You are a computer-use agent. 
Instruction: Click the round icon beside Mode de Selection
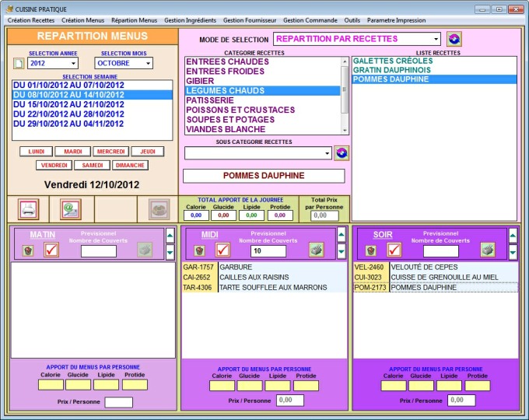(x=454, y=39)
